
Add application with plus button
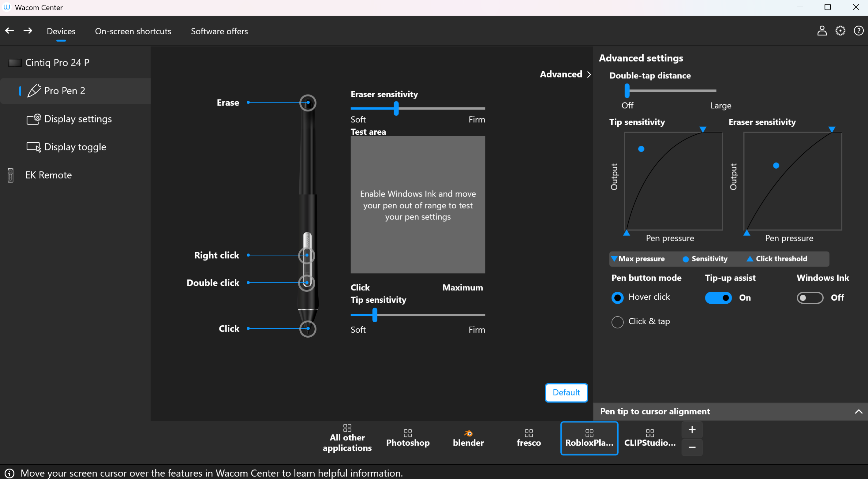pos(692,429)
